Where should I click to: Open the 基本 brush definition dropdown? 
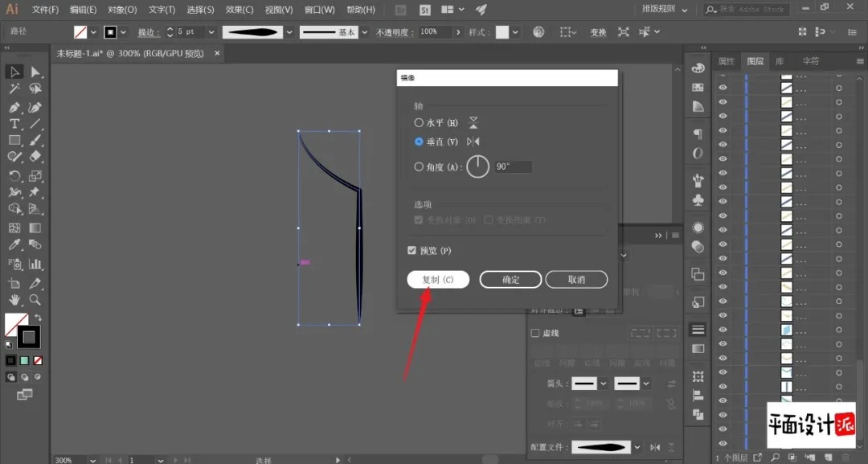[x=364, y=32]
